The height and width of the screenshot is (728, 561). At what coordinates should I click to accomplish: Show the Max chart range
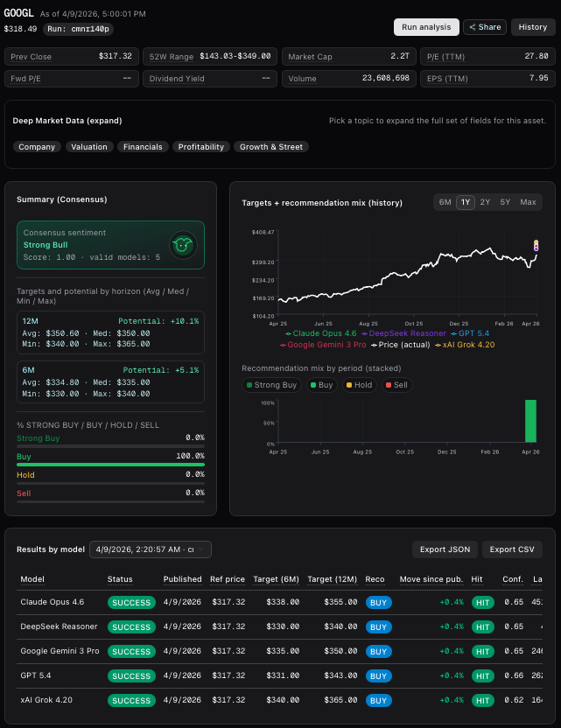tap(528, 202)
